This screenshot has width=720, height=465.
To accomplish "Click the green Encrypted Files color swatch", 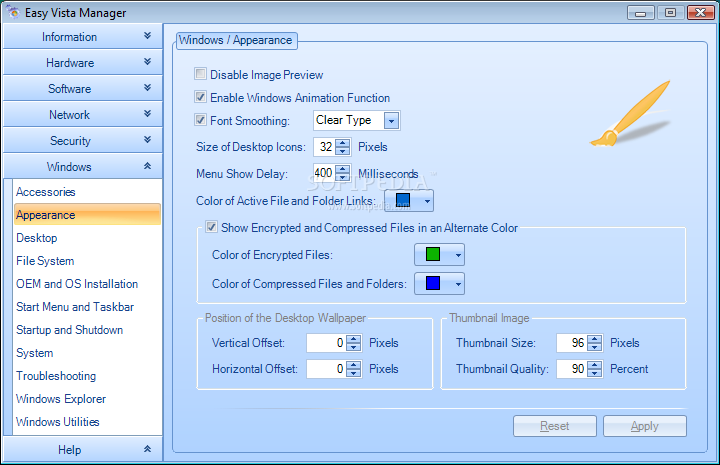I will click(433, 254).
